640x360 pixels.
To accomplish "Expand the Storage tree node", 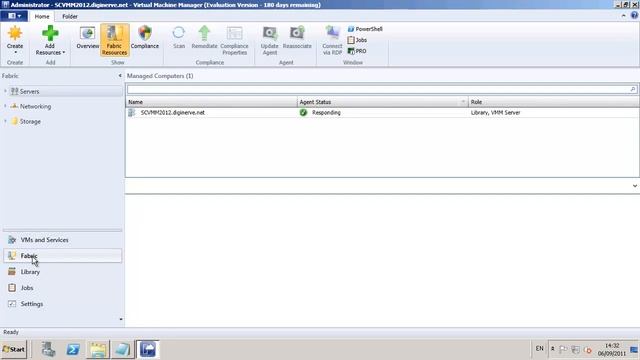I will pyautogui.click(x=5, y=121).
